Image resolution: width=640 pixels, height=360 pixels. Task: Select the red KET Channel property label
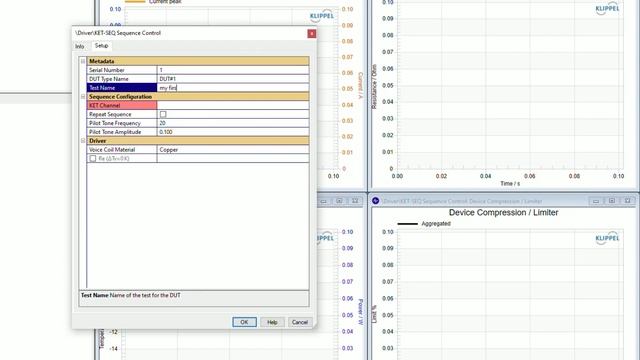(122, 105)
